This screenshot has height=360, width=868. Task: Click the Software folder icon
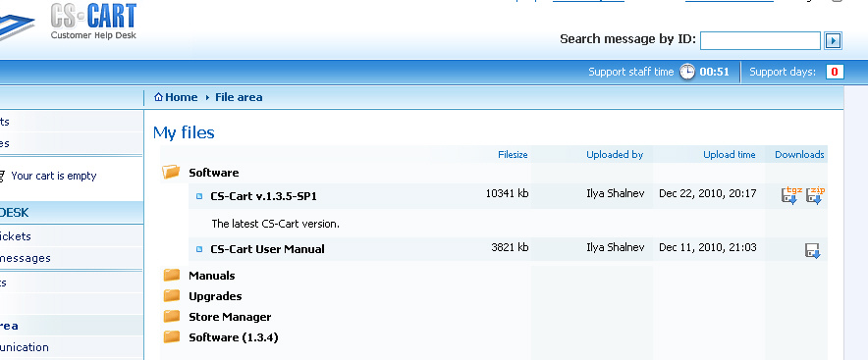pyautogui.click(x=171, y=172)
